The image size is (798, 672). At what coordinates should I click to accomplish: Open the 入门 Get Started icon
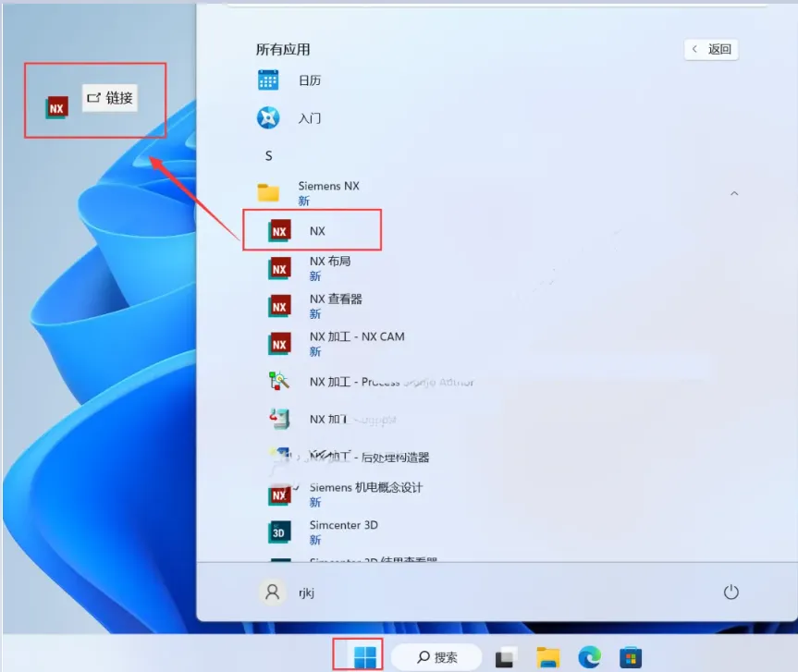coord(268,118)
